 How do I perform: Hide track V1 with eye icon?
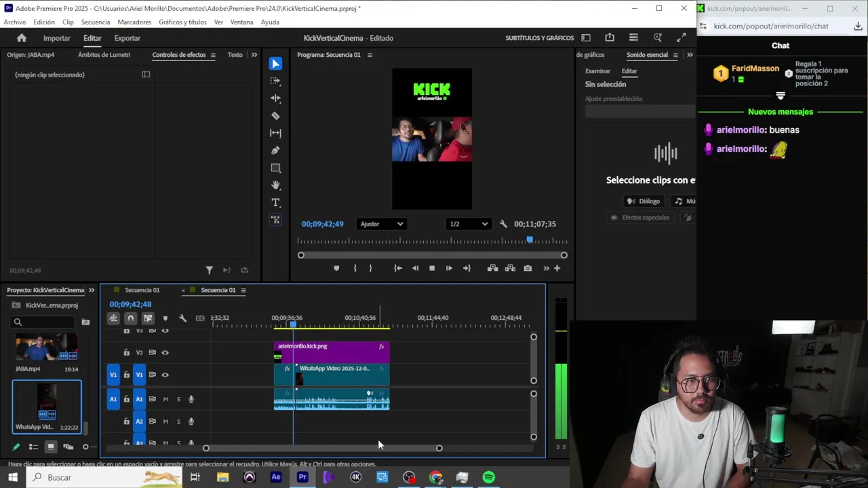(165, 375)
